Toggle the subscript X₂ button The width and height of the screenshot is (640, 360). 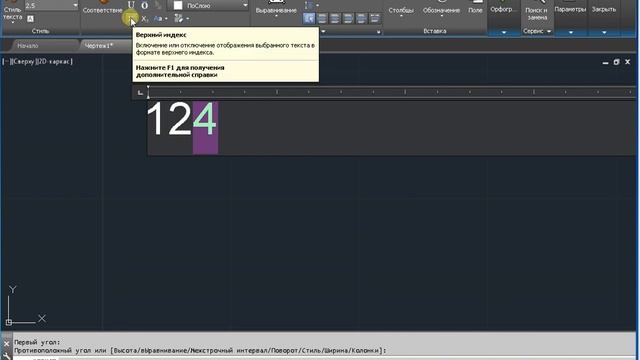[144, 19]
